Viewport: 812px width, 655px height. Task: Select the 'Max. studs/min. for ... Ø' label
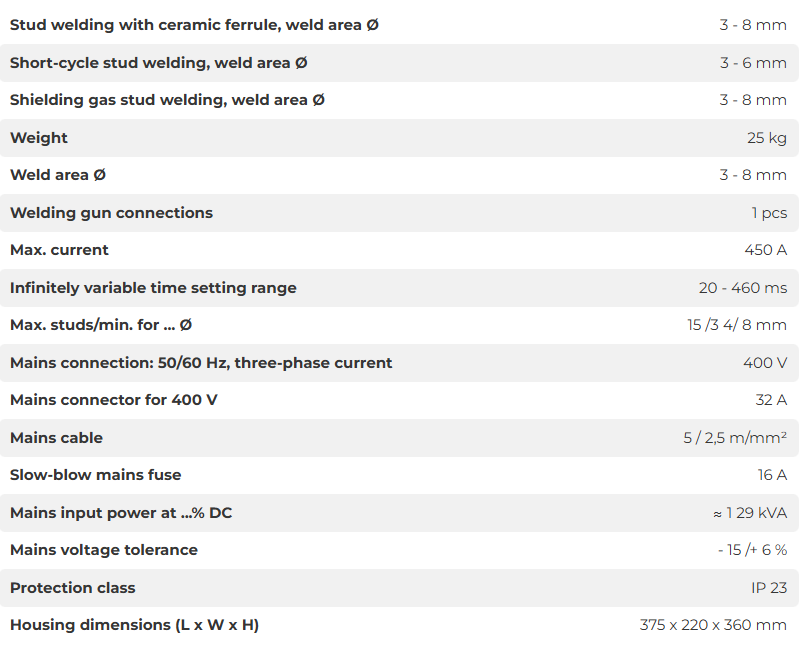pos(101,325)
